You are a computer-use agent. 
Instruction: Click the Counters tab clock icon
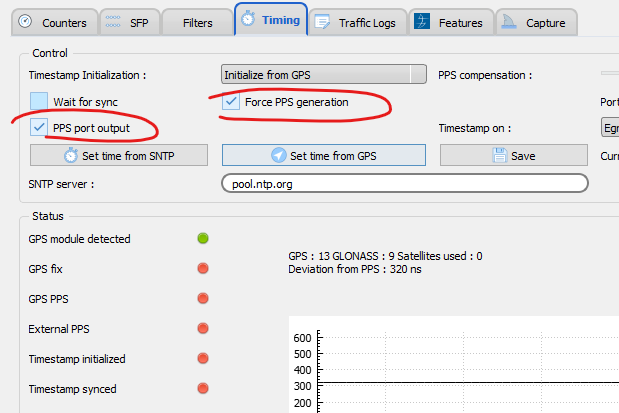click(x=25, y=22)
